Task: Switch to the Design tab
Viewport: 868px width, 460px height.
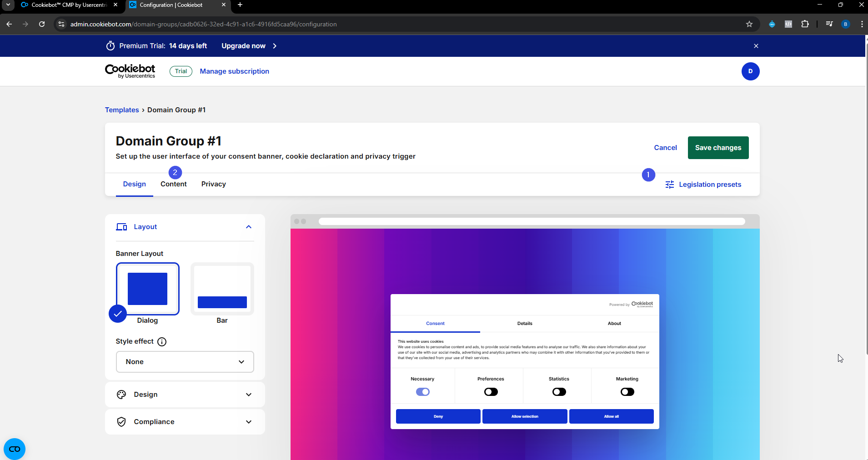Action: tap(135, 184)
